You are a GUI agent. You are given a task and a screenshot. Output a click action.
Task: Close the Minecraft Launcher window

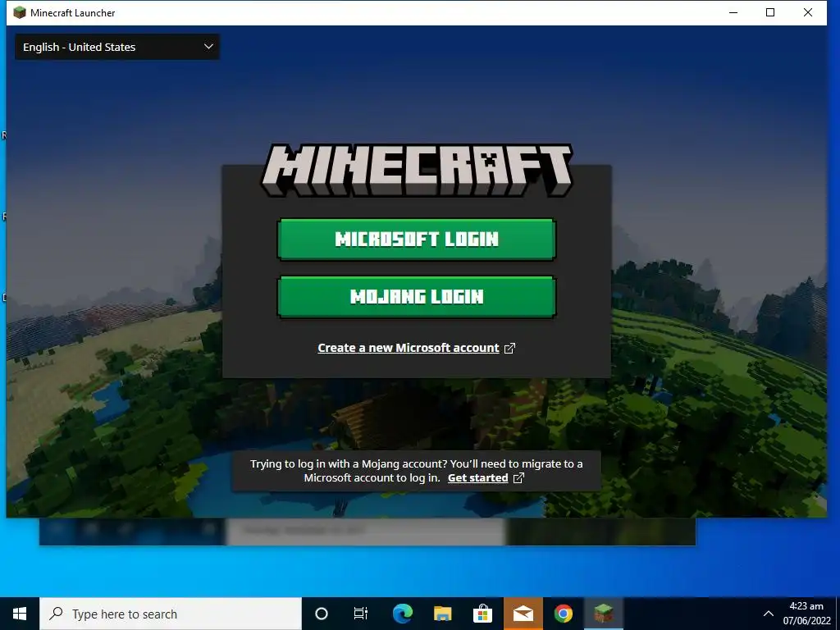coord(808,12)
